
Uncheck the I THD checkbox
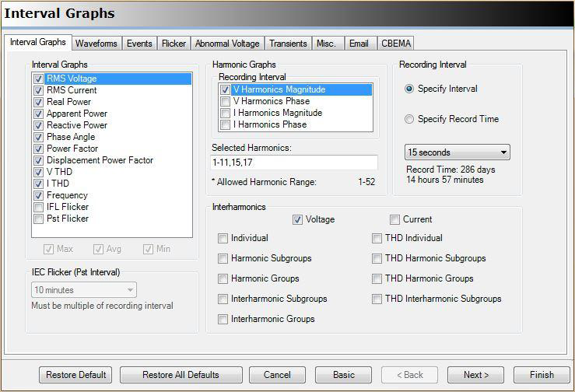(x=38, y=184)
